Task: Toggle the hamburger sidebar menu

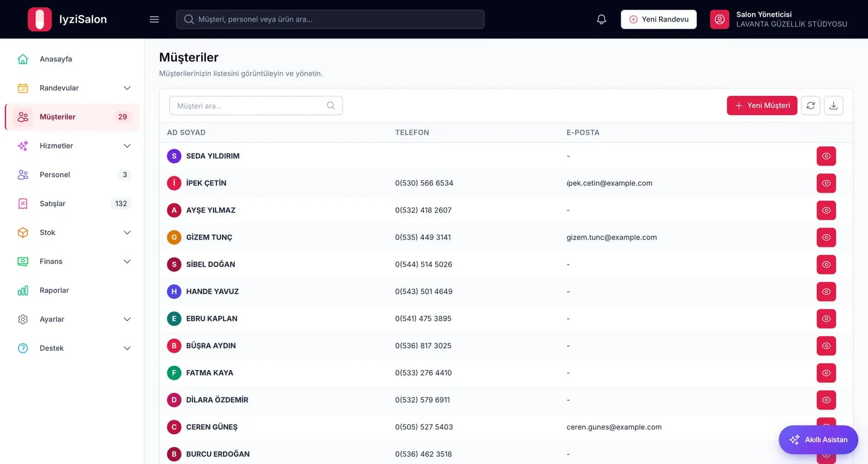Action: click(154, 19)
